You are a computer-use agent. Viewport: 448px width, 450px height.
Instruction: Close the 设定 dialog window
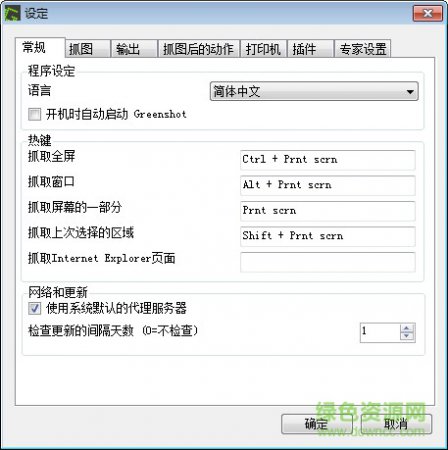(428, 13)
